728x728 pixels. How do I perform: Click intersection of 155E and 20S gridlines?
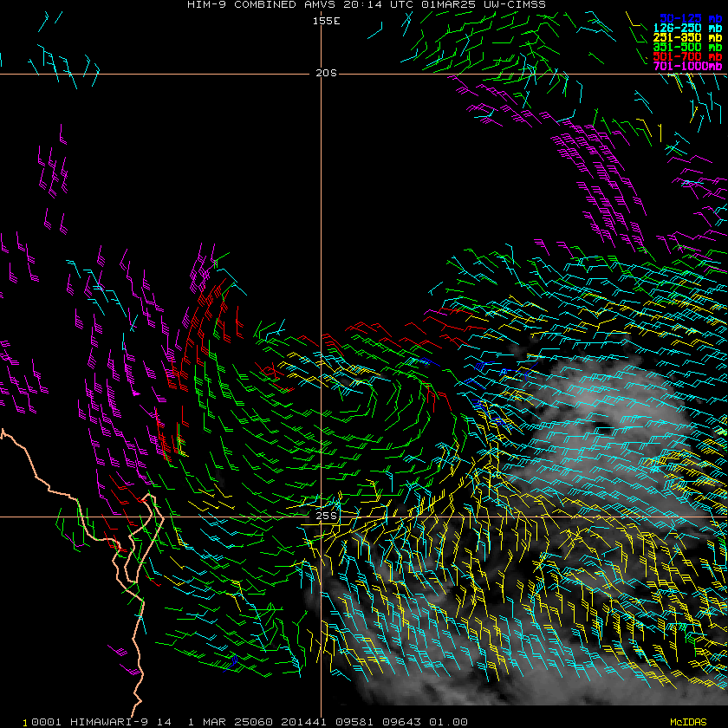[x=321, y=74]
